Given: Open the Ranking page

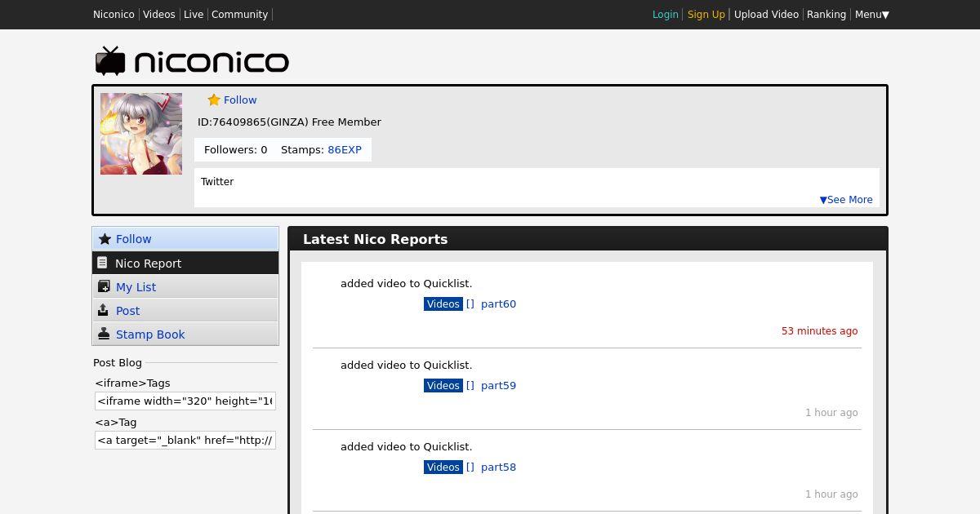Looking at the screenshot, I should pos(826,15).
